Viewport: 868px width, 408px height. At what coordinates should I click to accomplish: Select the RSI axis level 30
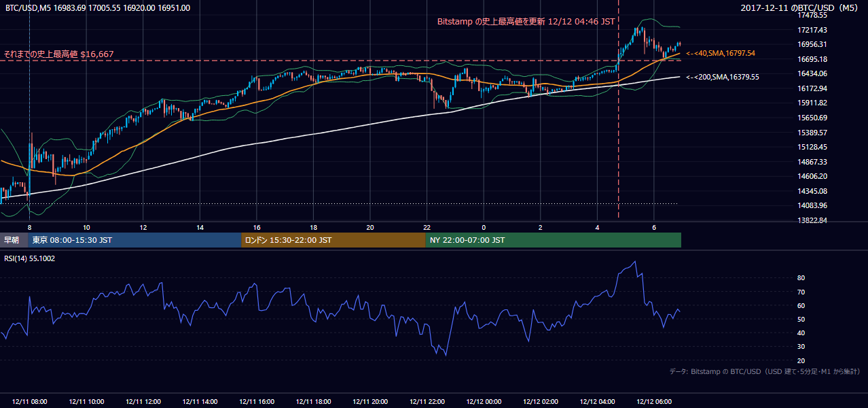pos(801,347)
